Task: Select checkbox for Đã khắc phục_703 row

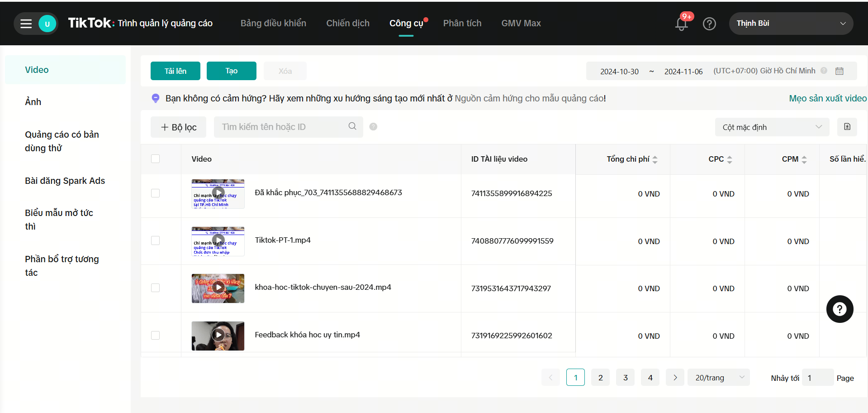Action: [x=156, y=193]
